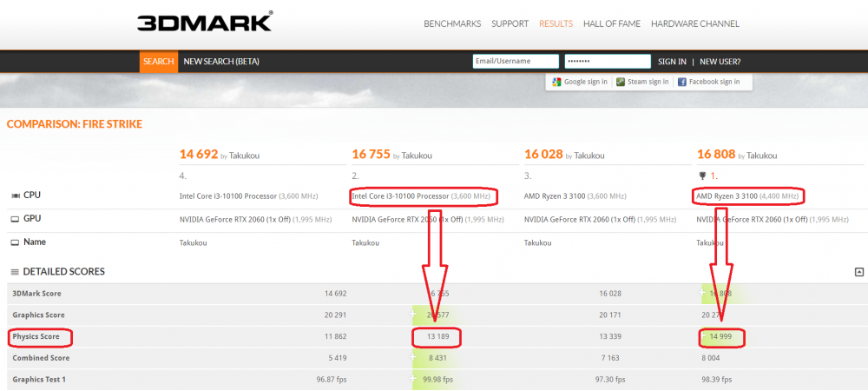Click the 97.30 fps value
Screen dimensions: 868x391
(x=610, y=380)
